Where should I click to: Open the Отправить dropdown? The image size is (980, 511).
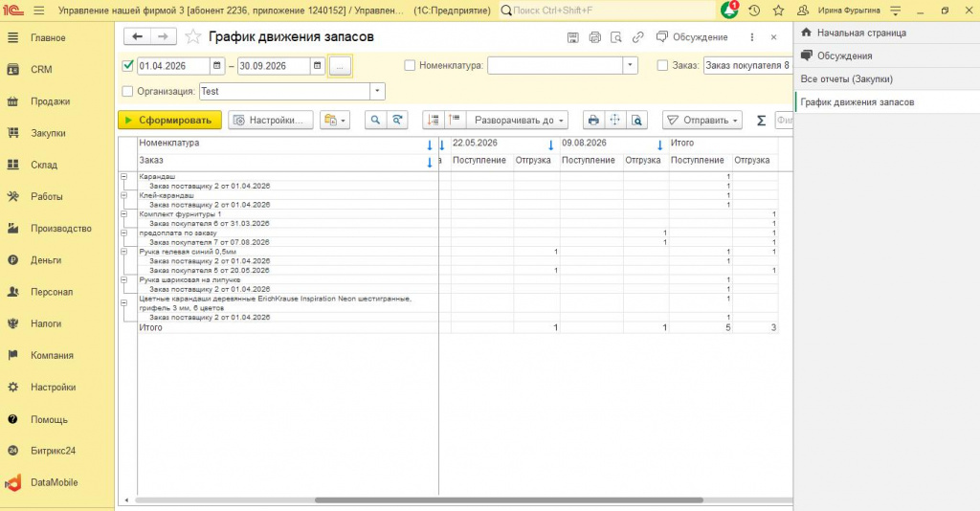702,120
